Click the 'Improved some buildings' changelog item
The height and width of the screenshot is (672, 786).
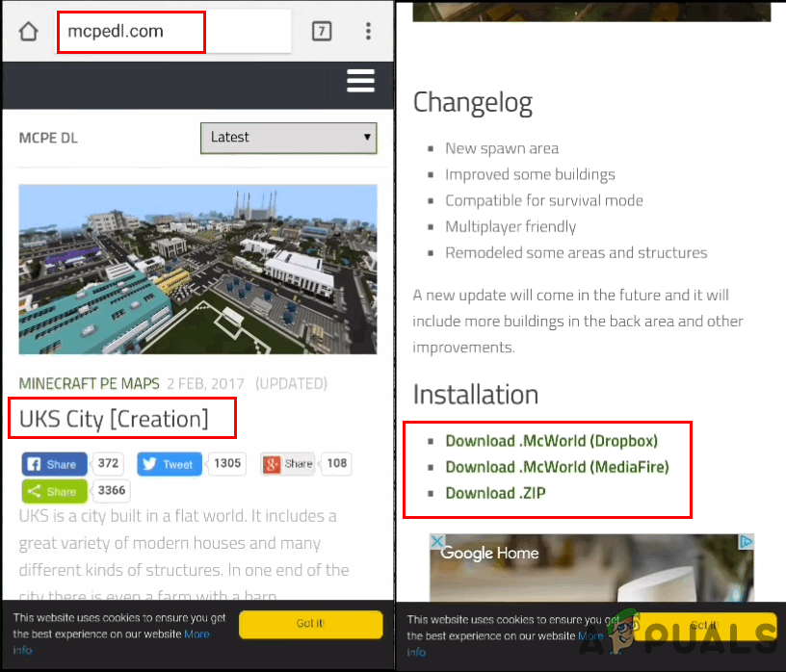[x=530, y=175]
